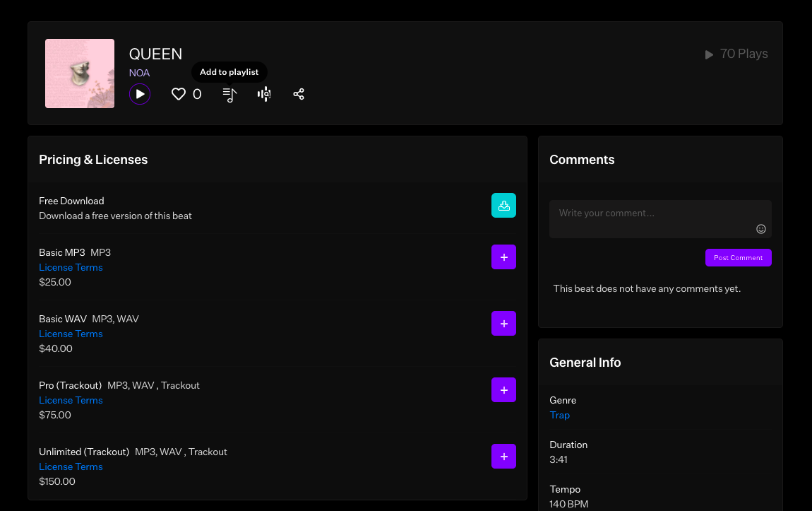View License Terms for Basic WAV

pyautogui.click(x=71, y=334)
